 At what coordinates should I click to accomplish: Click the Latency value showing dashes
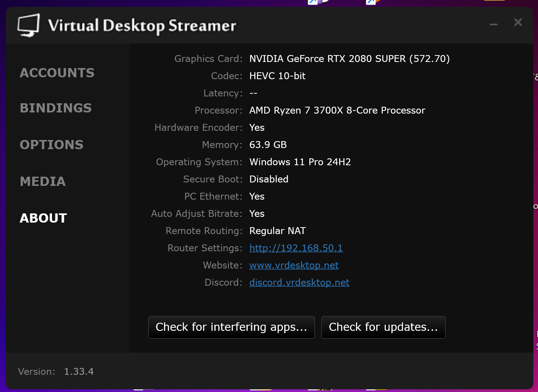(x=254, y=93)
